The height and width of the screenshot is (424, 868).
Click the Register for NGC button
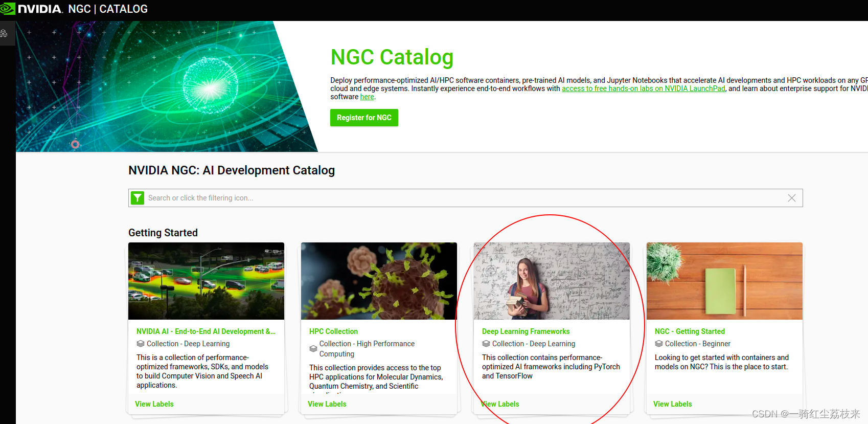click(x=364, y=118)
